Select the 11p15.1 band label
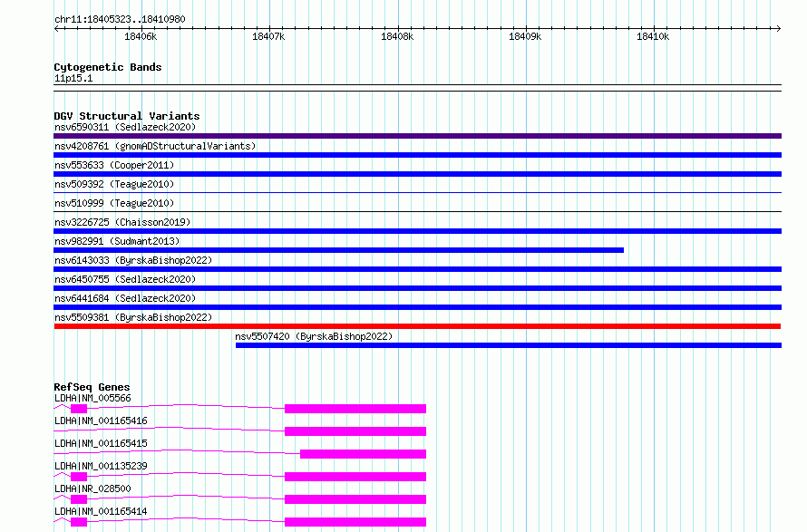This screenshot has width=807, height=532. coord(73,78)
